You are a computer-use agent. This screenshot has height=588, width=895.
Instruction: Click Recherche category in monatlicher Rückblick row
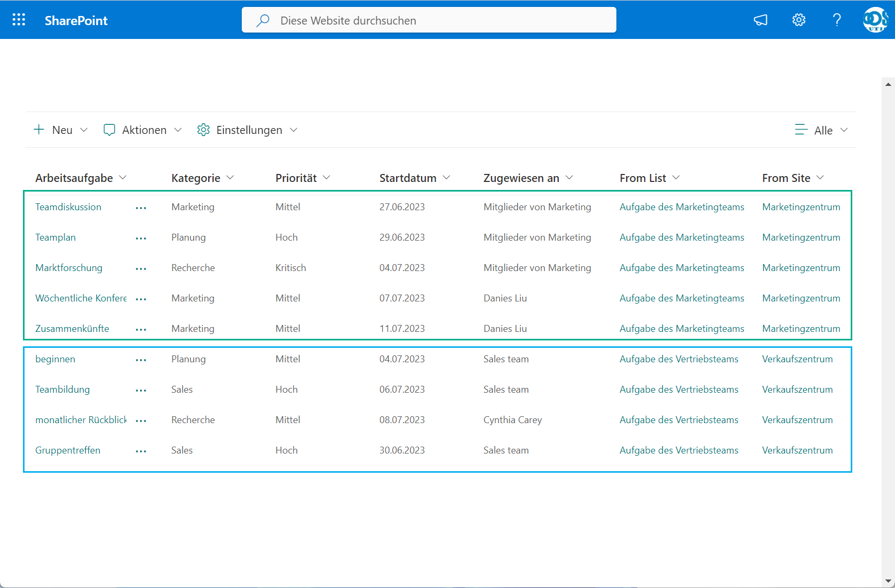193,420
